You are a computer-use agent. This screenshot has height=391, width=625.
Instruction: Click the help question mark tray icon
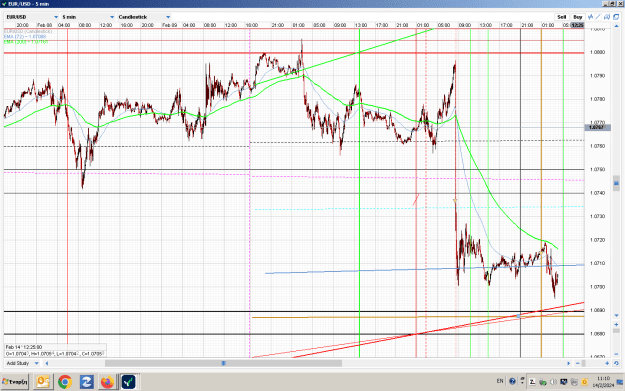point(512,381)
